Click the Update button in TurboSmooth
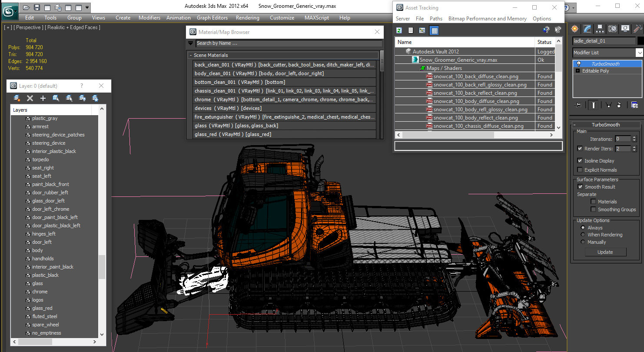Screen dimensions: 644x352 click(605, 252)
